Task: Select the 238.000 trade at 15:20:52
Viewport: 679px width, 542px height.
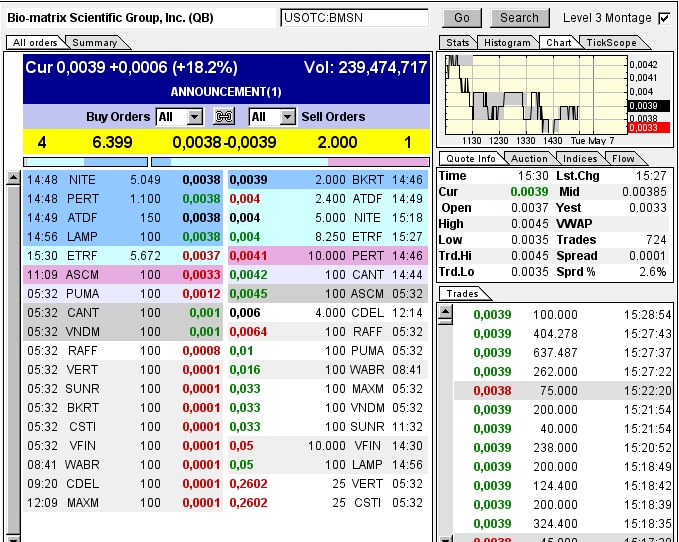Action: (563, 448)
